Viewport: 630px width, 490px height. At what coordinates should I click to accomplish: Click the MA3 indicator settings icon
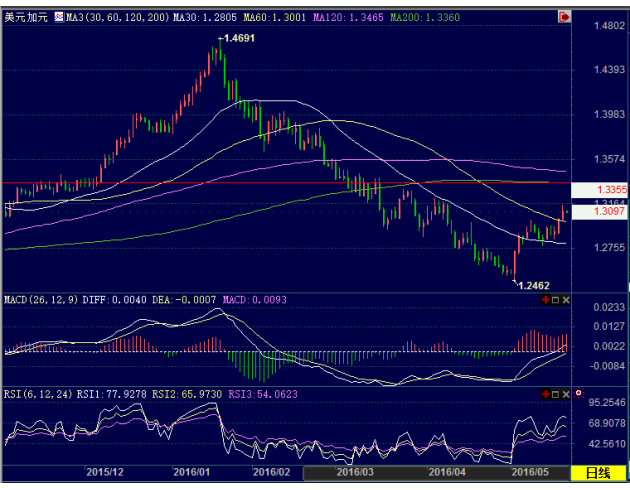59,18
